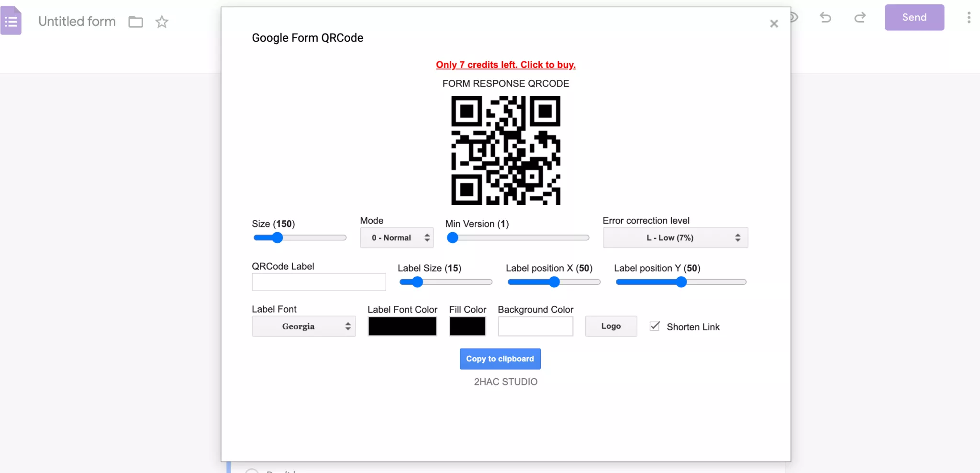Open Error correction level dropdown
The image size is (980, 473).
pyautogui.click(x=675, y=237)
